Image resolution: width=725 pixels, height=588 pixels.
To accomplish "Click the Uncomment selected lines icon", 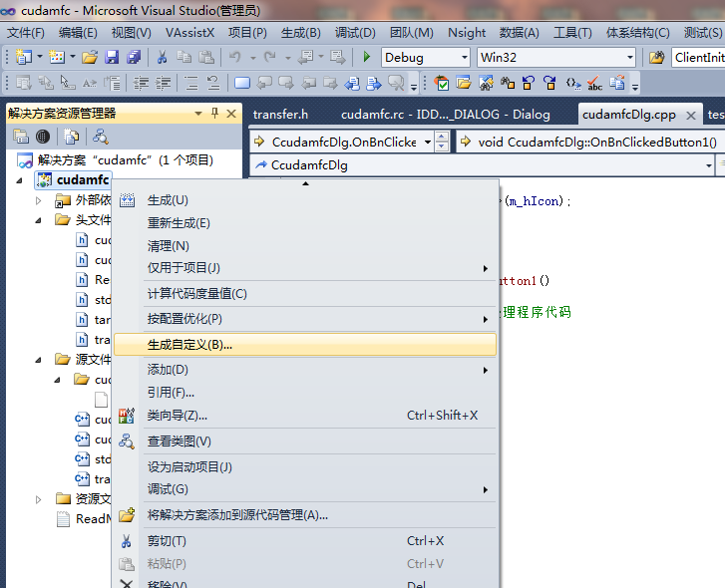I will (x=212, y=83).
